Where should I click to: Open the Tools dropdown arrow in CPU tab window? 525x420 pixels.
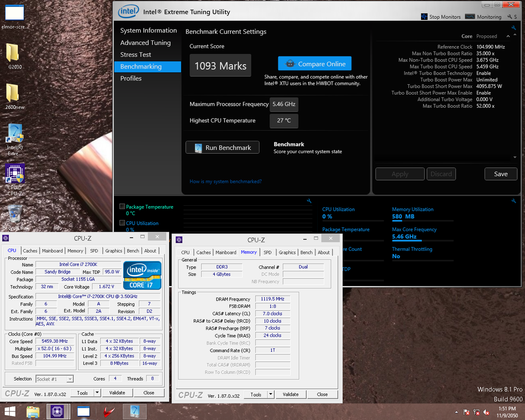(97, 393)
